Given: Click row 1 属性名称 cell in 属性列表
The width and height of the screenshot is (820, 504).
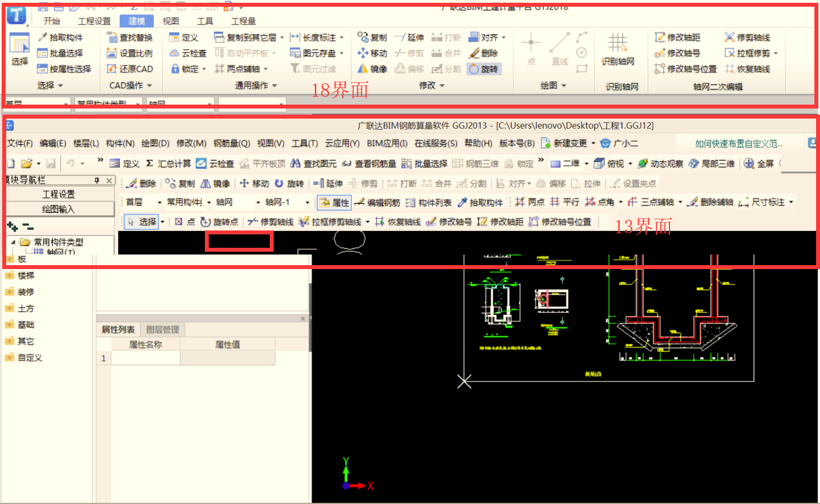Looking at the screenshot, I should pyautogui.click(x=146, y=358).
